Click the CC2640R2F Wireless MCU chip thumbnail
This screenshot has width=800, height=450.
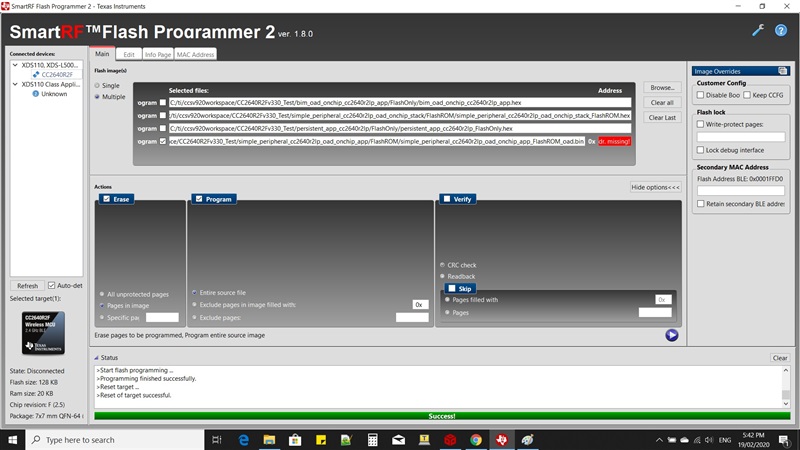click(x=43, y=333)
